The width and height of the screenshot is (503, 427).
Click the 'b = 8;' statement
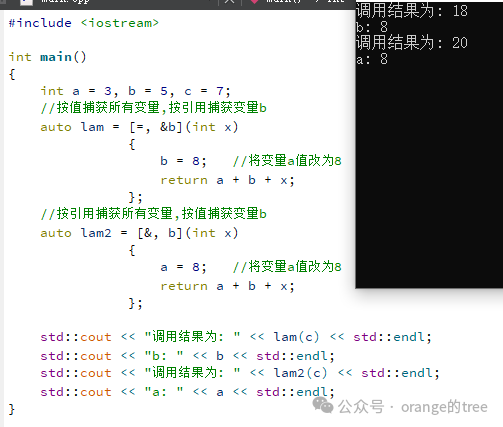[x=183, y=161]
